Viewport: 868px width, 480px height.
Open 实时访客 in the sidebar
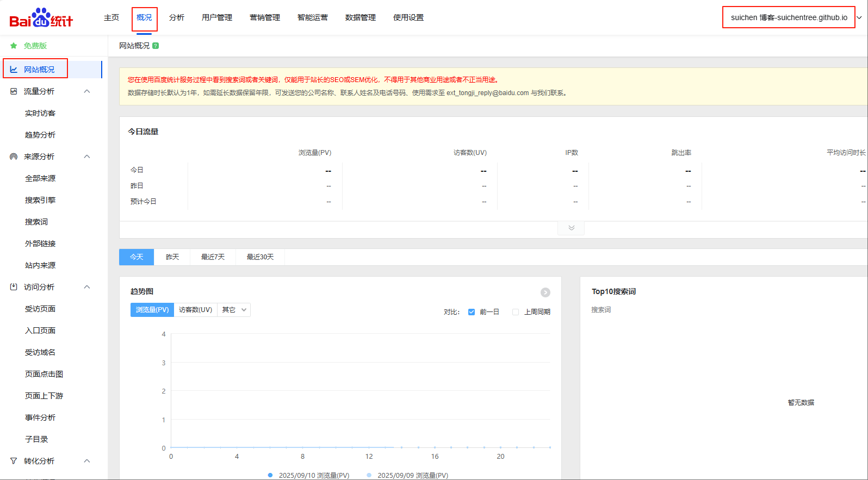[40, 113]
